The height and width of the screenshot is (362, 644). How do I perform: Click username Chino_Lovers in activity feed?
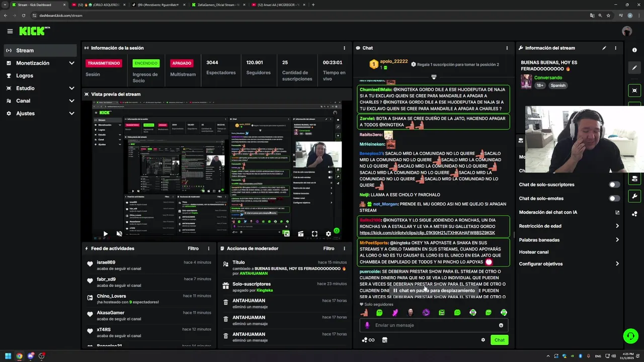tap(111, 296)
